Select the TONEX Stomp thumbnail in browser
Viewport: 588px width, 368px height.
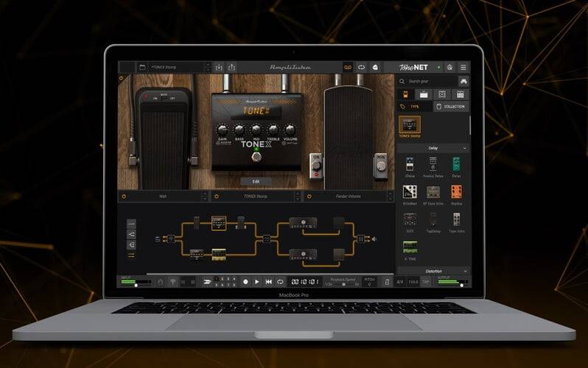point(410,125)
